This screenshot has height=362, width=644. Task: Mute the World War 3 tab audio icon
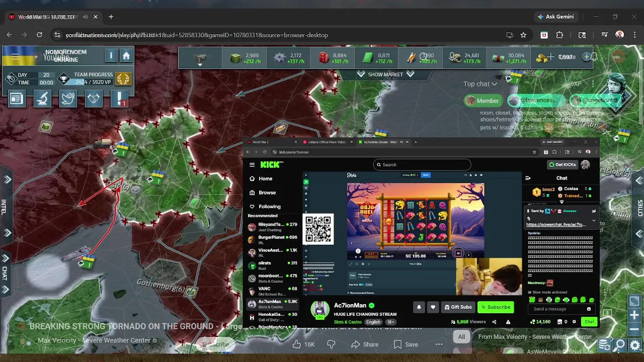click(x=85, y=17)
